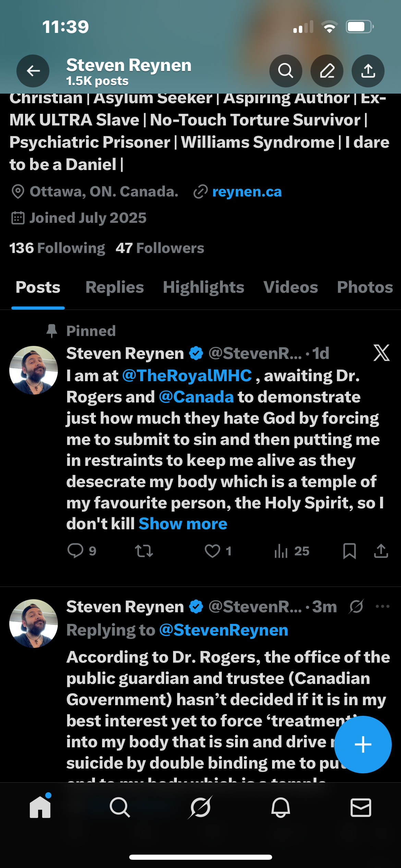Tap the share profile icon in header
This screenshot has height=868, width=401.
tap(368, 71)
